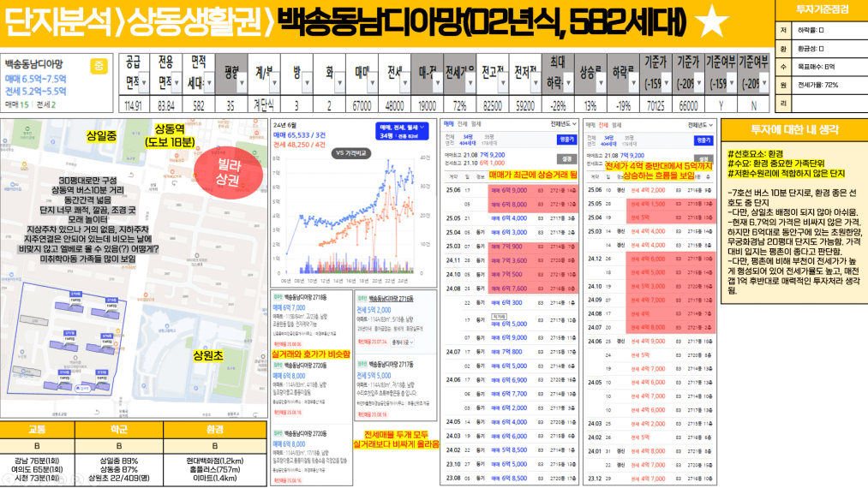Open the 최대하락 column filter arrow
The width and height of the screenshot is (868, 488).
(x=568, y=83)
